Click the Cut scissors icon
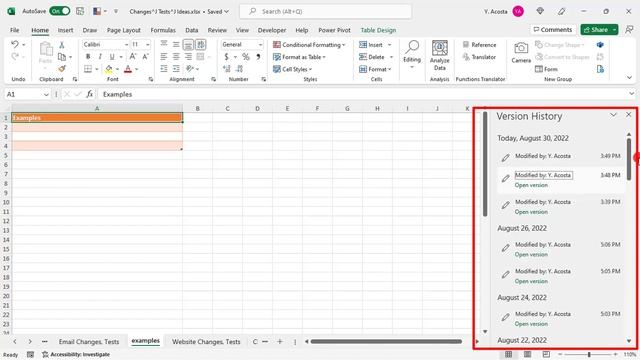 (x=62, y=44)
